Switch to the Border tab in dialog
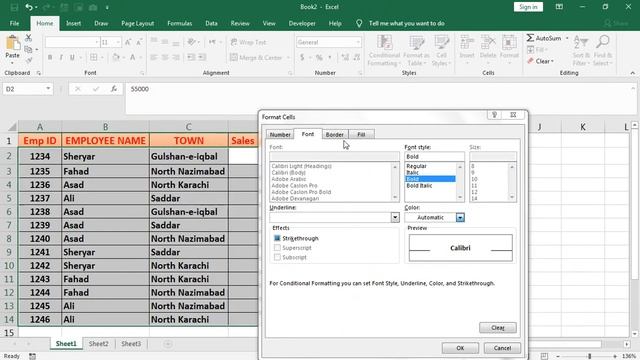The image size is (640, 360). click(x=335, y=134)
